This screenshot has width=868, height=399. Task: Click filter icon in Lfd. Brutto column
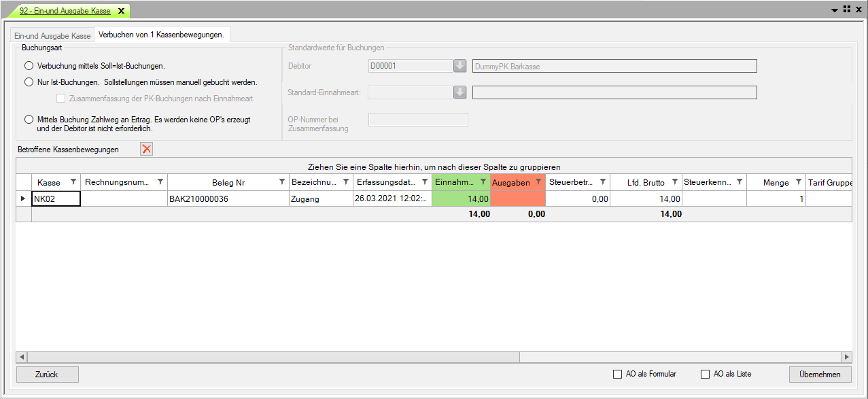(674, 182)
